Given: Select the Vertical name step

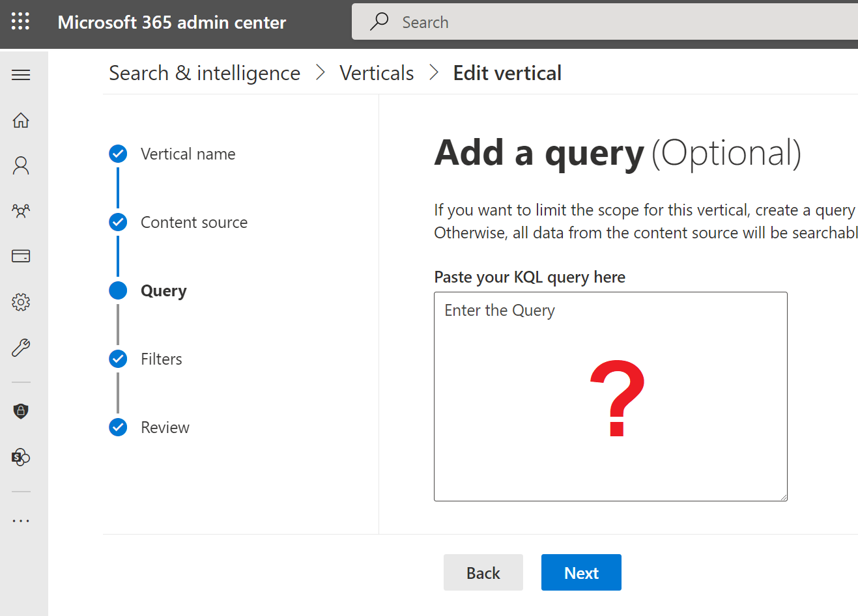Looking at the screenshot, I should [x=188, y=154].
